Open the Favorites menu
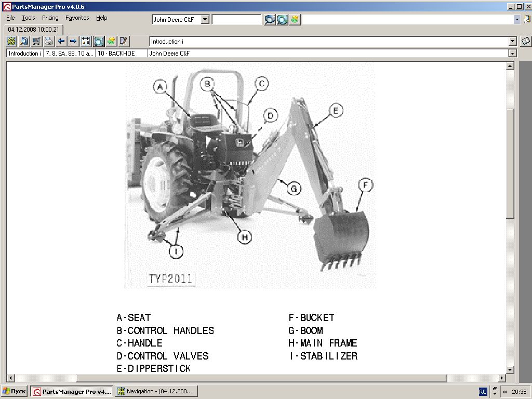Viewport: 532px width, 399px height. (77, 18)
